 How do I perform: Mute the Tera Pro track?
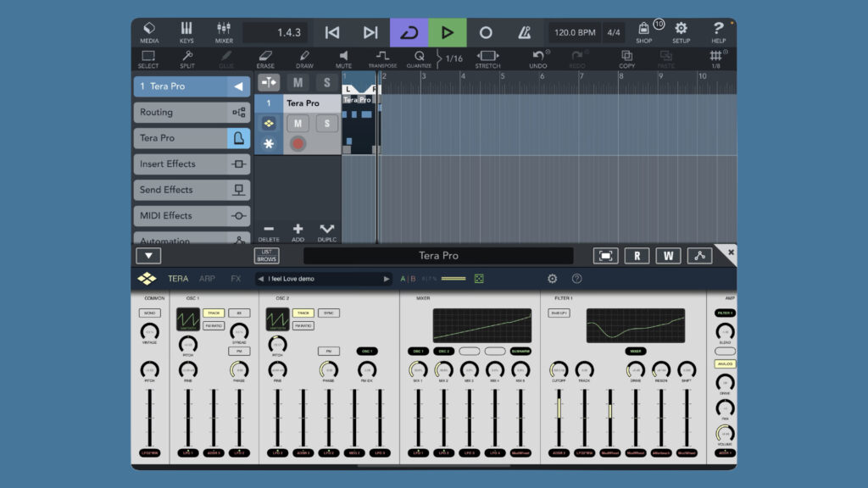tap(298, 124)
